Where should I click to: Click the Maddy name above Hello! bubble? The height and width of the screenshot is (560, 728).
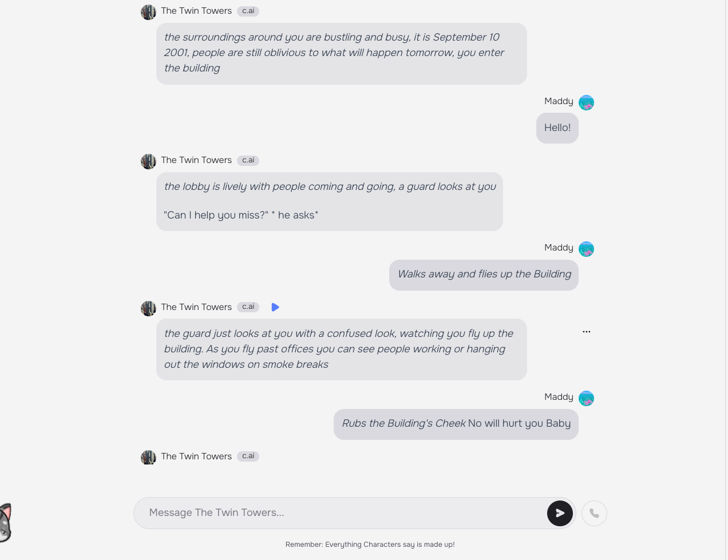tap(559, 101)
